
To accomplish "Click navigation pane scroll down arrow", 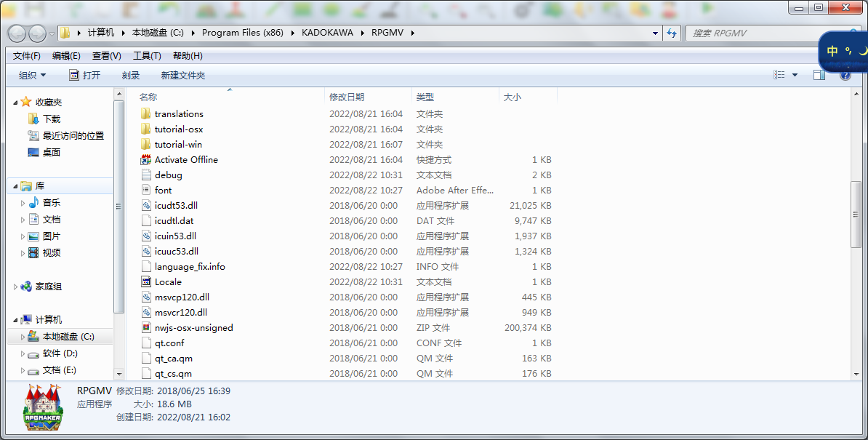I will pyautogui.click(x=119, y=375).
